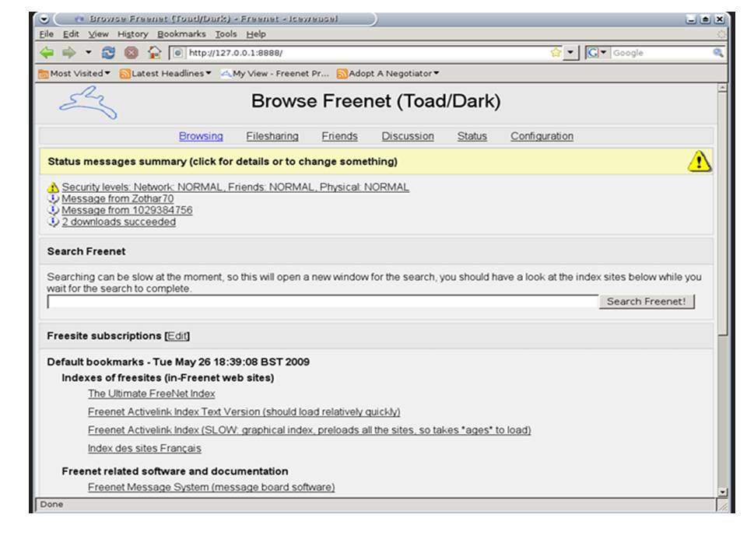747x560 pixels.
Task: Switch to the Browsing tab
Action: click(x=201, y=136)
